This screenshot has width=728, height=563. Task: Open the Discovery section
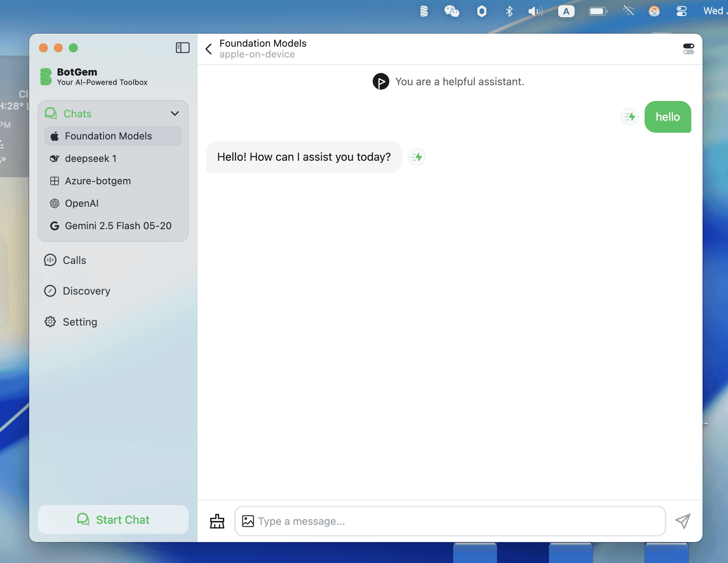pyautogui.click(x=86, y=291)
